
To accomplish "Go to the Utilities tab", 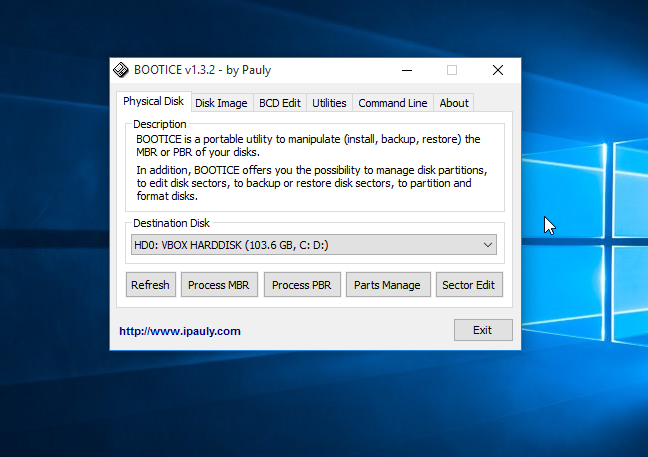I will tap(329, 103).
